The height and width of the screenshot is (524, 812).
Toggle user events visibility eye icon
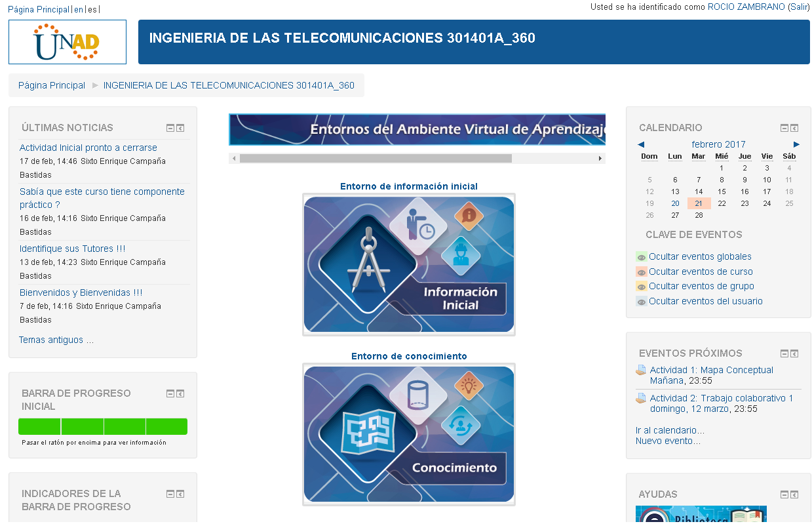point(641,302)
